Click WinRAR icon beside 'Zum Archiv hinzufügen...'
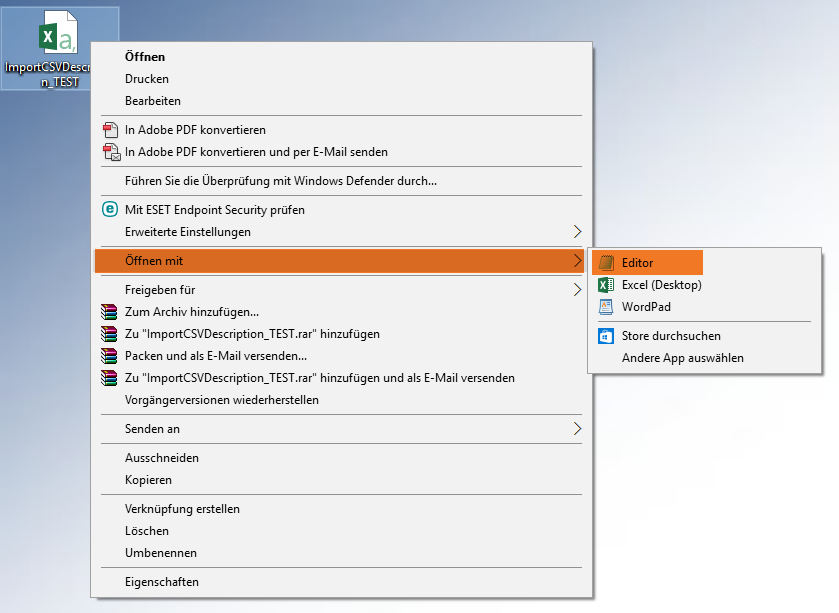839x613 pixels. [109, 312]
